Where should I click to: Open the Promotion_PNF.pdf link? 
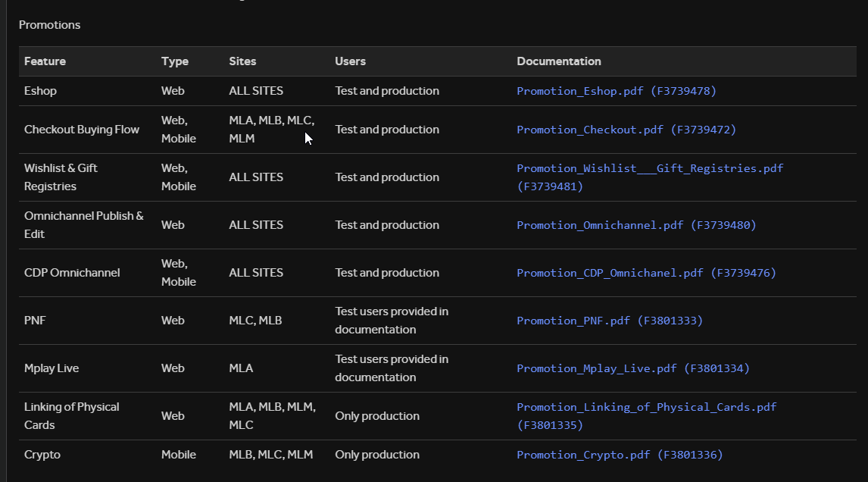pyautogui.click(x=610, y=321)
